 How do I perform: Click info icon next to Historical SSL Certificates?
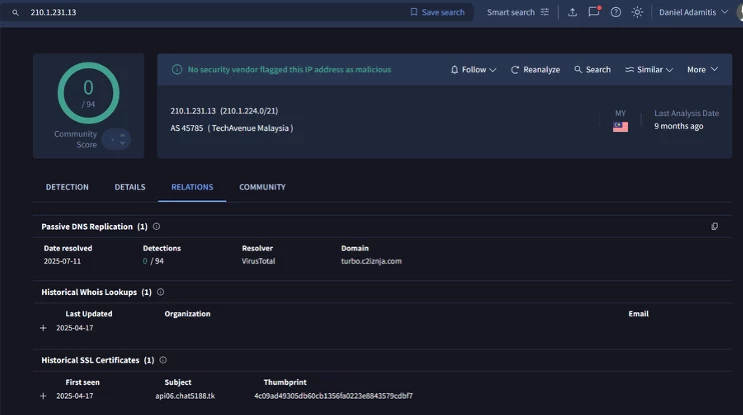[163, 360]
